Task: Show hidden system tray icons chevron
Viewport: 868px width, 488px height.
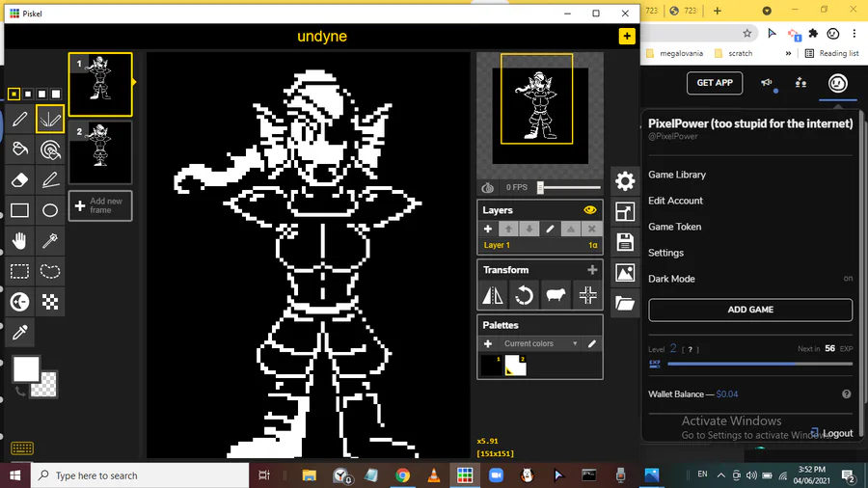Action: pyautogui.click(x=720, y=474)
